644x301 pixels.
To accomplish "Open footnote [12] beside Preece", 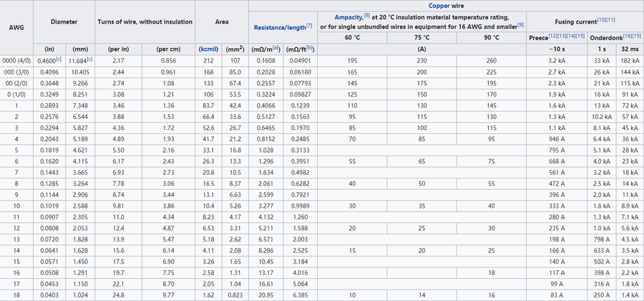I will coord(553,36).
